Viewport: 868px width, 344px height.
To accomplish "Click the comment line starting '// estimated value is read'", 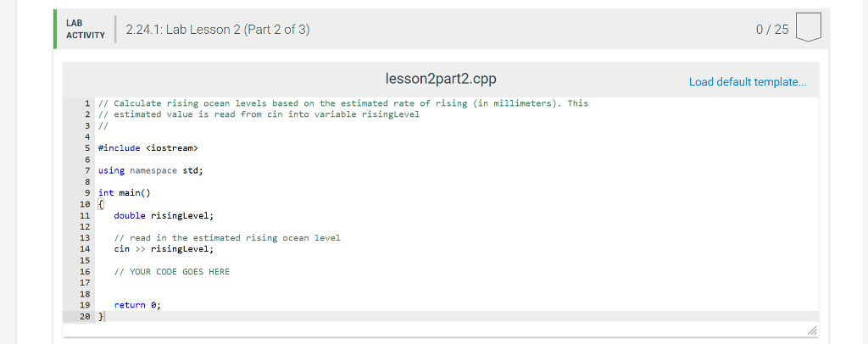I will click(259, 114).
